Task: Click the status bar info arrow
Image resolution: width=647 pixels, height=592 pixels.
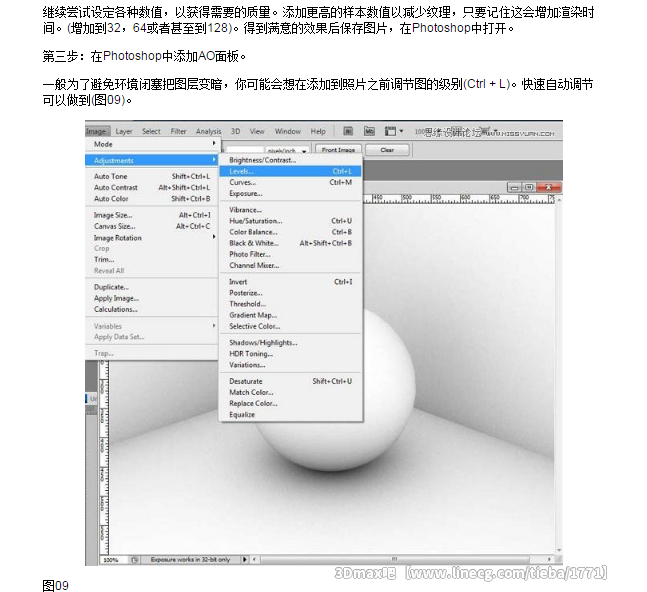Action: 245,559
